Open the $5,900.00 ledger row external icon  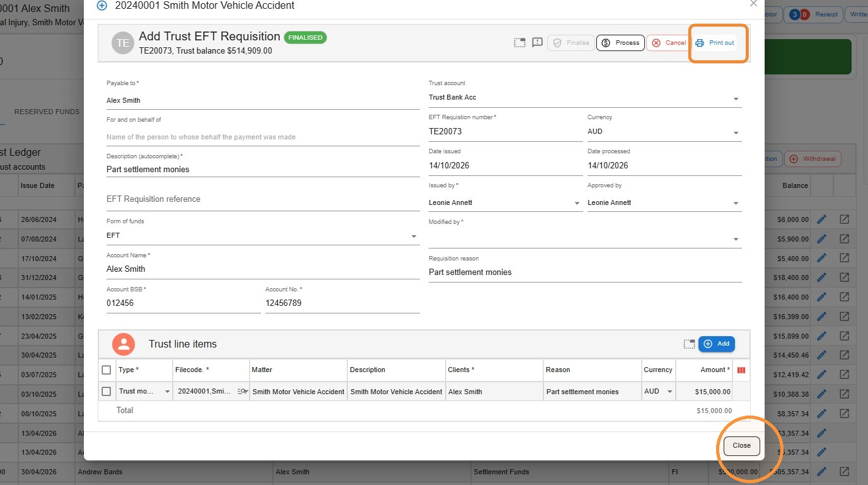[x=844, y=239]
